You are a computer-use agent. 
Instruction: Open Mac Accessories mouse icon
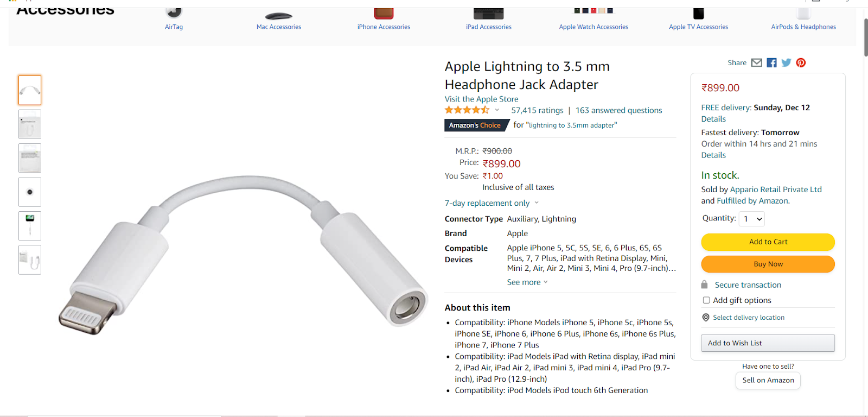coord(279,16)
